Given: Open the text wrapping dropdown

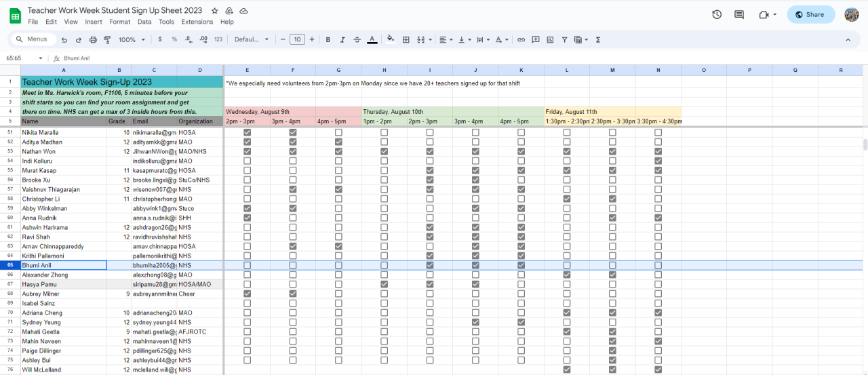Looking at the screenshot, I should (x=484, y=40).
